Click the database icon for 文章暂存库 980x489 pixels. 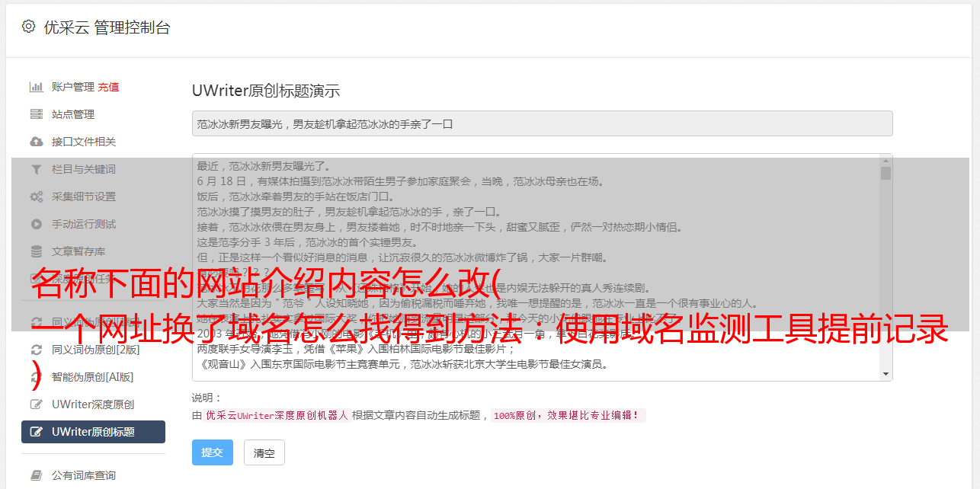[x=36, y=251]
